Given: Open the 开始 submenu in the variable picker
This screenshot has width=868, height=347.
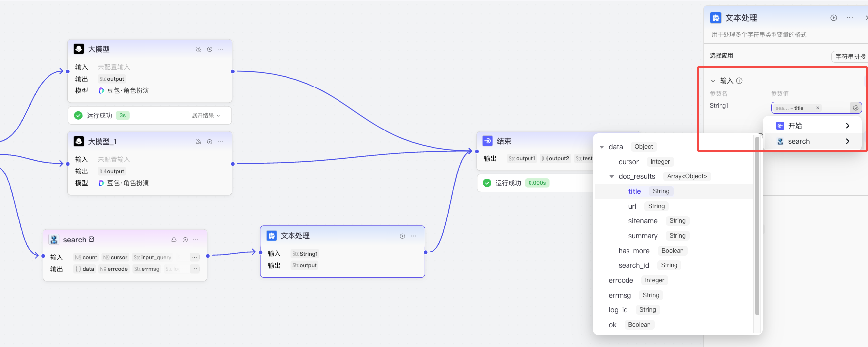Looking at the screenshot, I should coord(812,126).
